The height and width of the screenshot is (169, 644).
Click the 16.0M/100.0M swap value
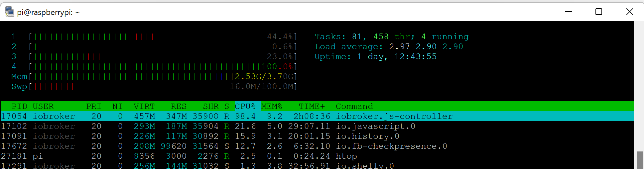[261, 86]
